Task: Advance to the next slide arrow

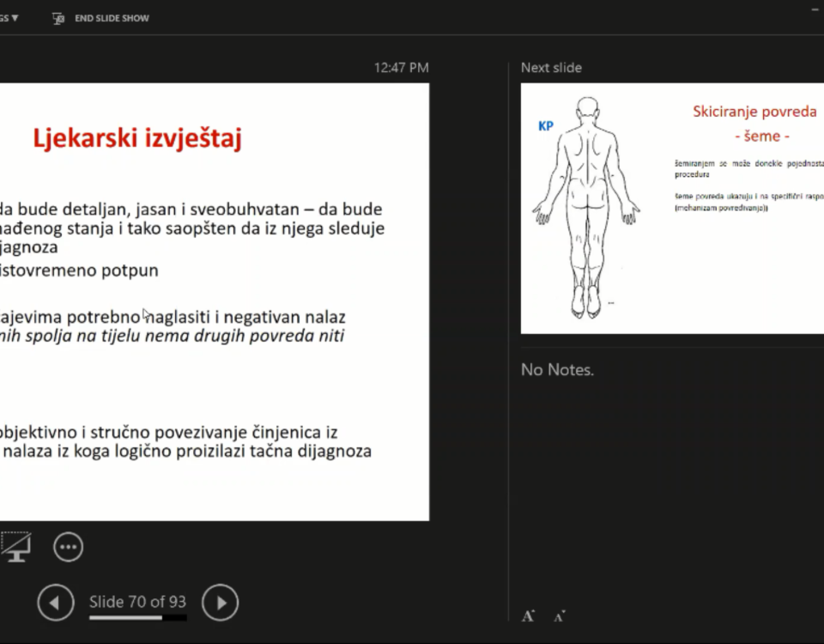Action: point(221,603)
